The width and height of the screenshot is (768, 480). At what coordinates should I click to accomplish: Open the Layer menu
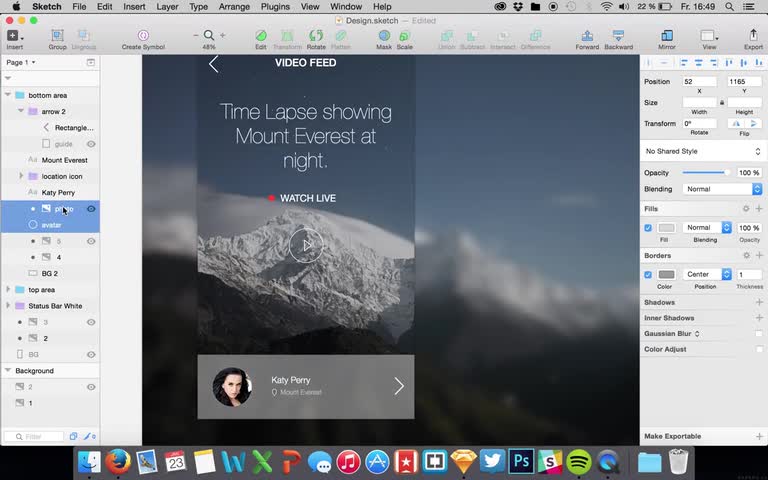[x=167, y=7]
